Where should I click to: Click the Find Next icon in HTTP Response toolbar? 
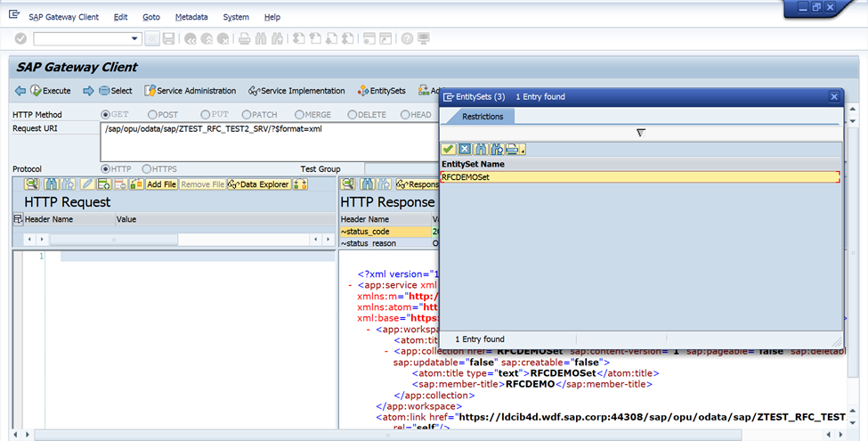(385, 184)
